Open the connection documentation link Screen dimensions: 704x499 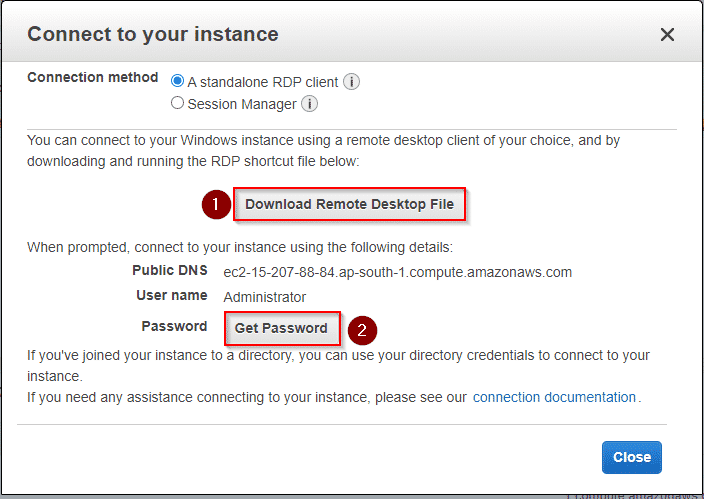pos(554,397)
